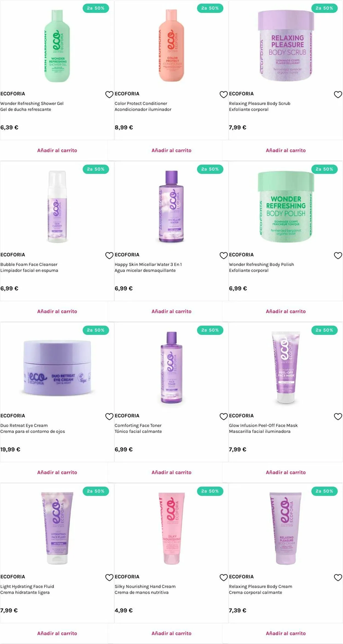The height and width of the screenshot is (644, 343).
Task: Toggle heart on Light Hydrating Face Fluid
Action: 109,578
